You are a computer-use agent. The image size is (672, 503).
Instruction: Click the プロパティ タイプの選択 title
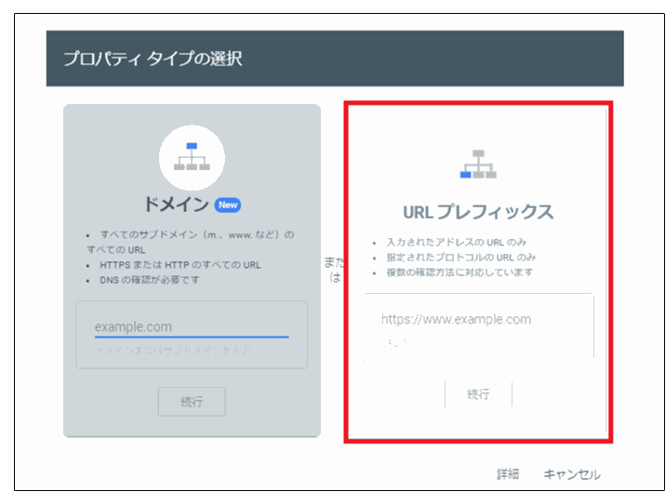[x=153, y=59]
